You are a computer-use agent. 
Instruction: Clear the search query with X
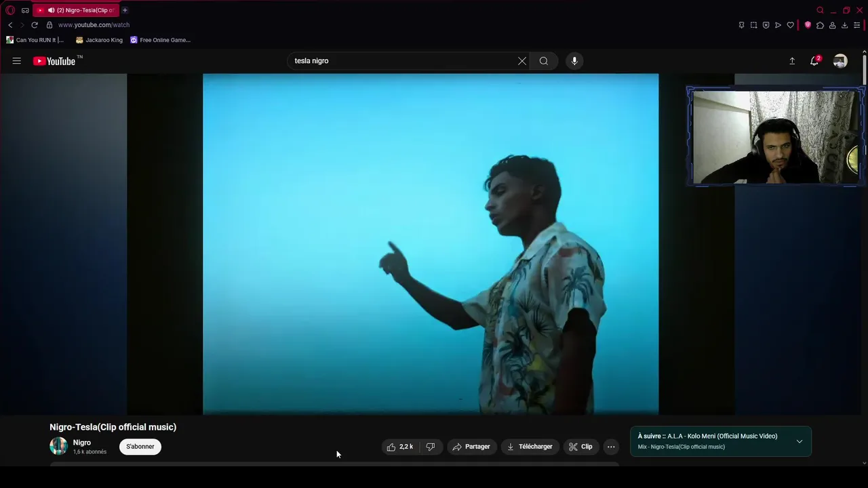(522, 61)
